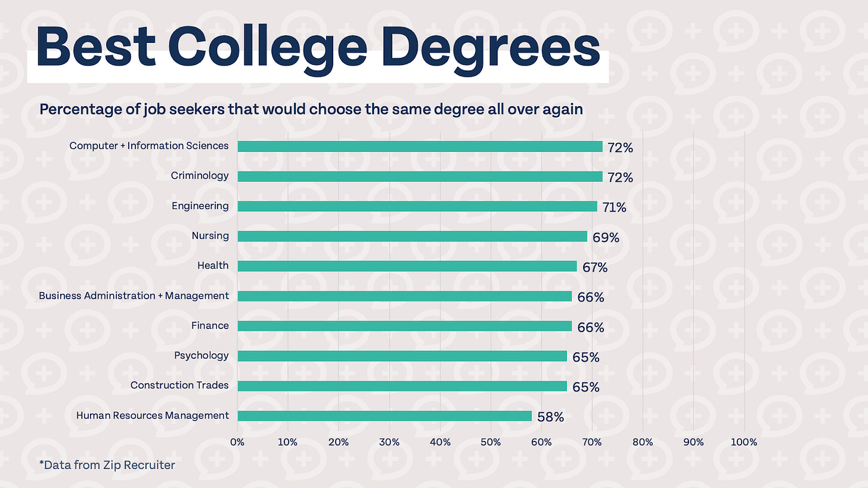
Task: Click the Zip Recruiter data footnote
Action: click(x=106, y=465)
